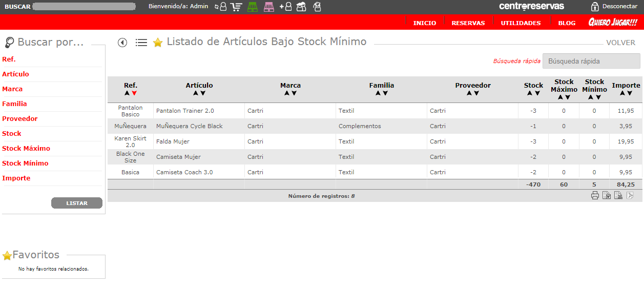Search by Stock Máximo in sidebar

pyautogui.click(x=26, y=149)
